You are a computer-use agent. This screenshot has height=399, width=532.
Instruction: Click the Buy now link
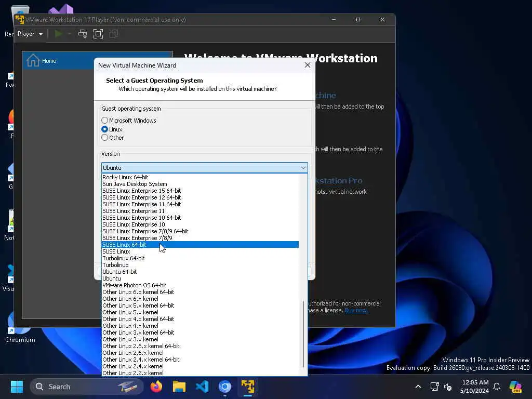tap(356, 311)
